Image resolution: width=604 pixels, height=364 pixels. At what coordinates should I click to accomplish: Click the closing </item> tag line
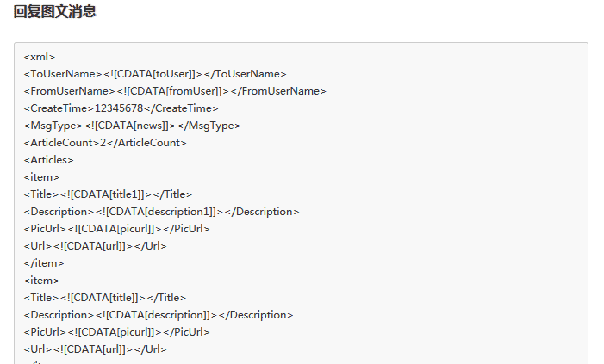pyautogui.click(x=44, y=263)
